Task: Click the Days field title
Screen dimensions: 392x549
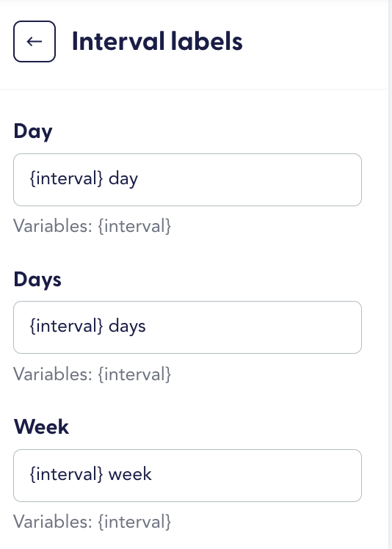Action: [x=37, y=280]
